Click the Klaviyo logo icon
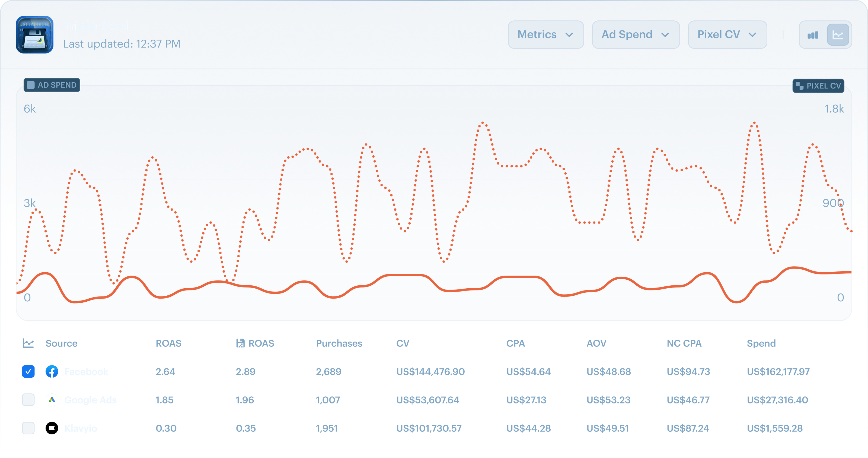 [52, 428]
